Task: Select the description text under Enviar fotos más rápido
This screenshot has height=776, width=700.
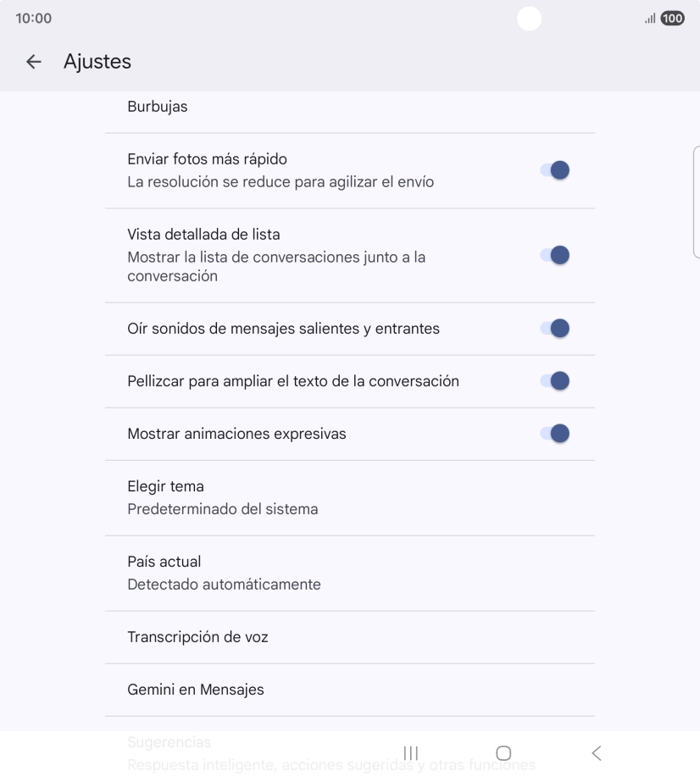Action: click(x=281, y=181)
